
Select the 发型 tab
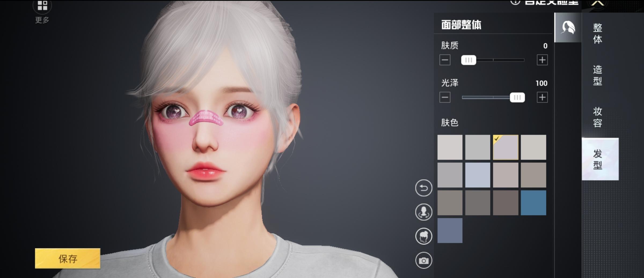600,159
